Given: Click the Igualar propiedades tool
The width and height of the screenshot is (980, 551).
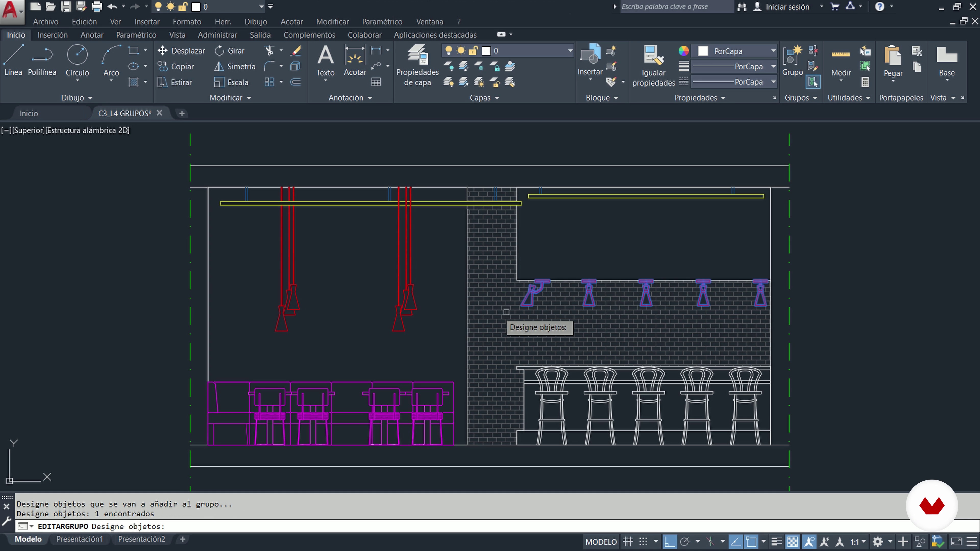Looking at the screenshot, I should point(653,65).
